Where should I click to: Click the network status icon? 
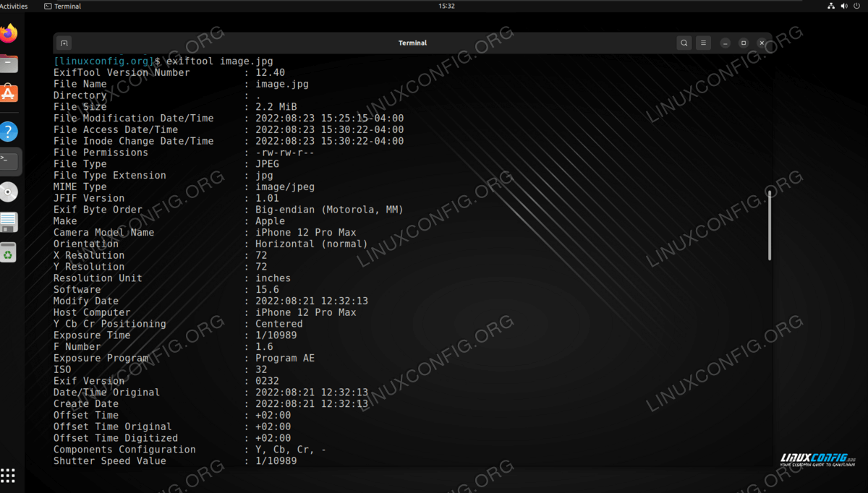(x=831, y=6)
